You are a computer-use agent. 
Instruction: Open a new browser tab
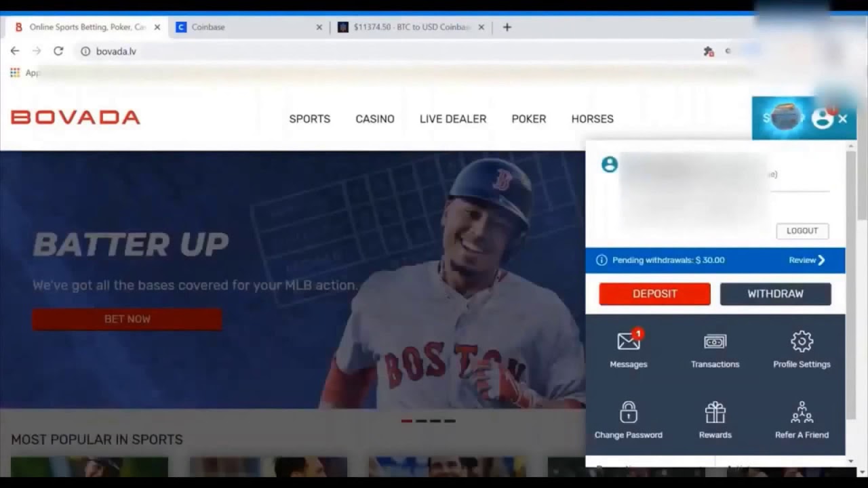click(x=507, y=27)
